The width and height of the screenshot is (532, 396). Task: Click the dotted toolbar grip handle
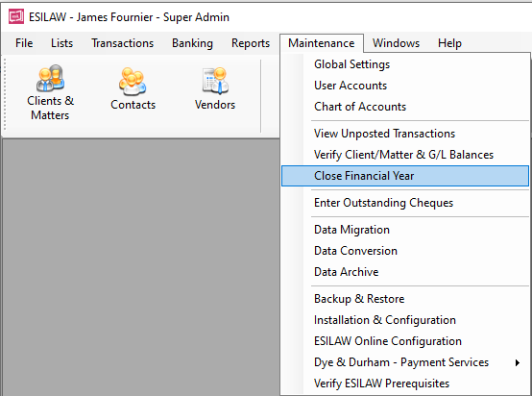(x=5, y=94)
